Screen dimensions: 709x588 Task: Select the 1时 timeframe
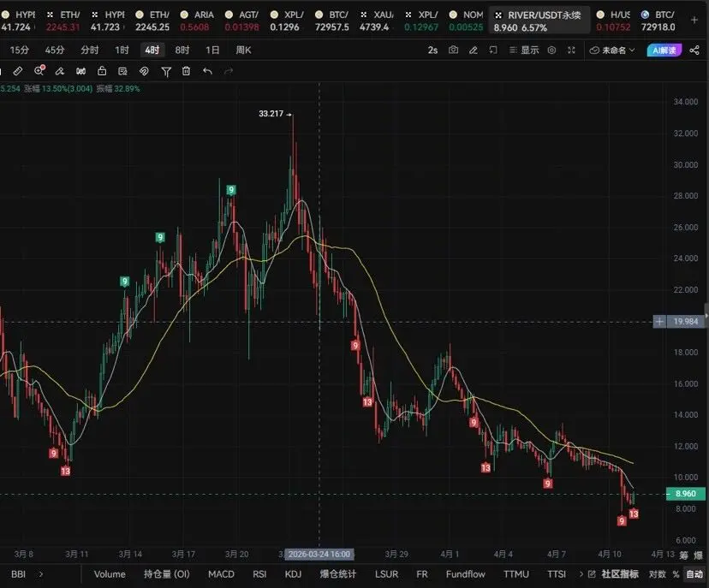[x=122, y=50]
